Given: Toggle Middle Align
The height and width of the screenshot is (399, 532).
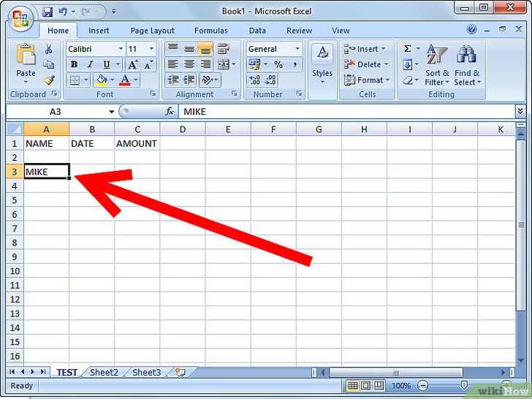Looking at the screenshot, I should pyautogui.click(x=189, y=48).
